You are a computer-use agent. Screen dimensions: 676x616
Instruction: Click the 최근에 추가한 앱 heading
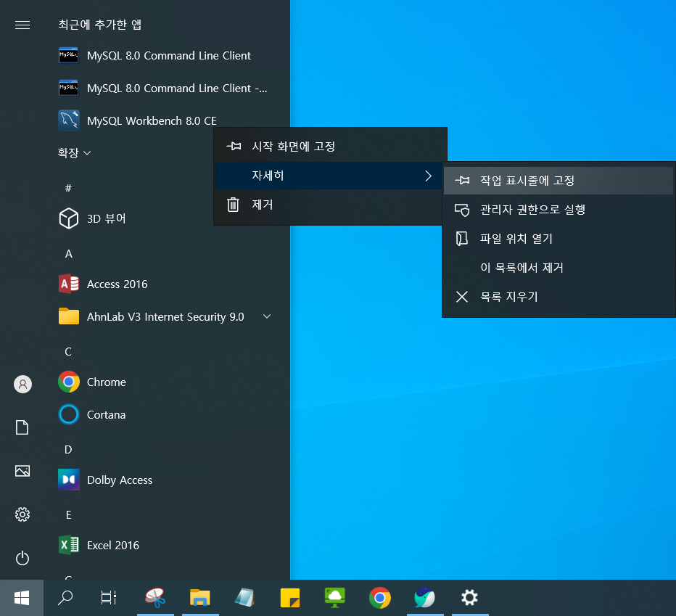[x=99, y=25]
